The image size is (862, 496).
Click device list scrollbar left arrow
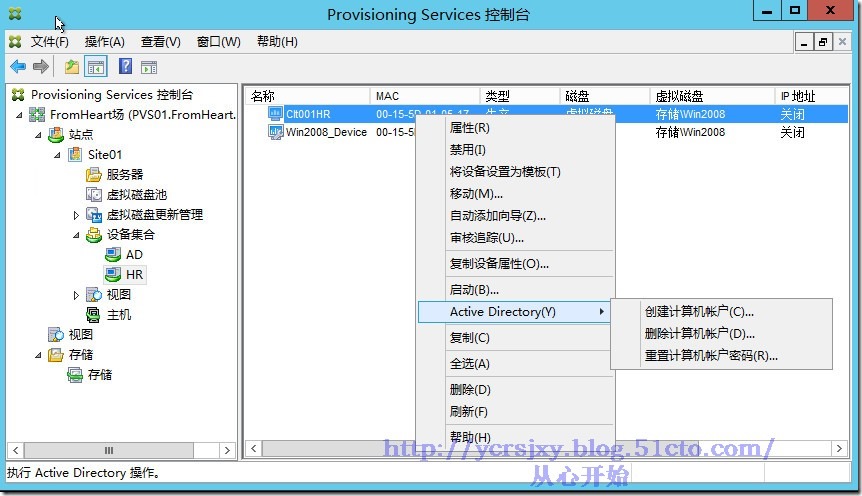tap(253, 448)
